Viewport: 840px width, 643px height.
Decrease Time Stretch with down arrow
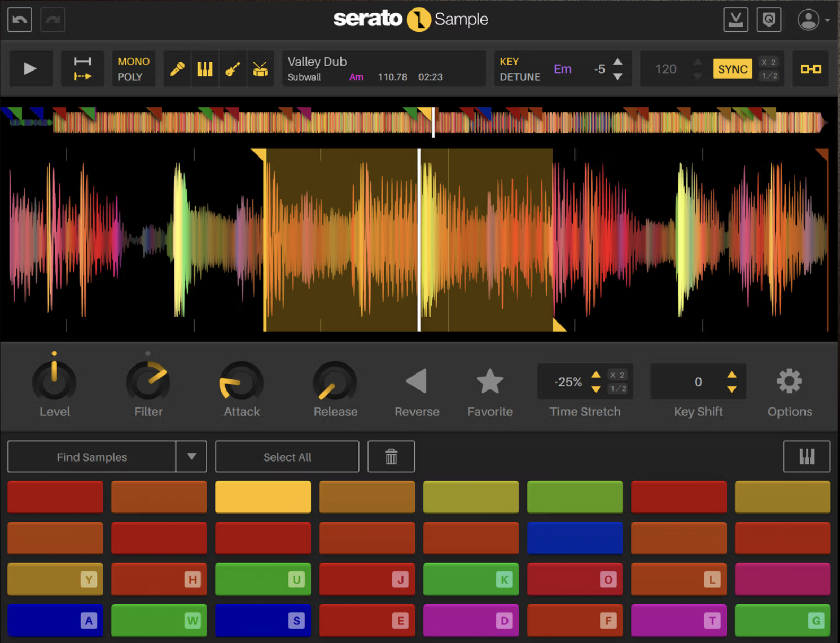click(596, 389)
